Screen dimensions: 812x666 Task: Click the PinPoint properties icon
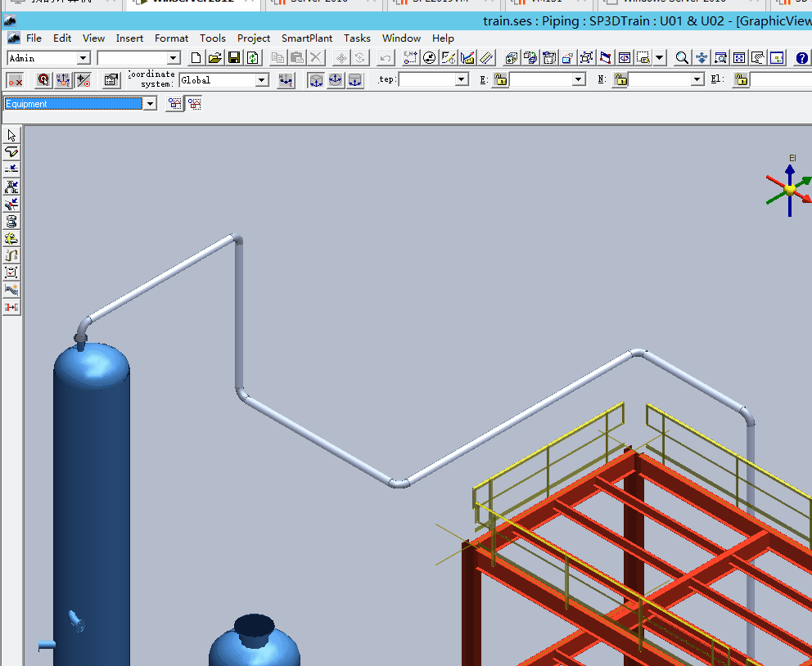click(x=111, y=80)
